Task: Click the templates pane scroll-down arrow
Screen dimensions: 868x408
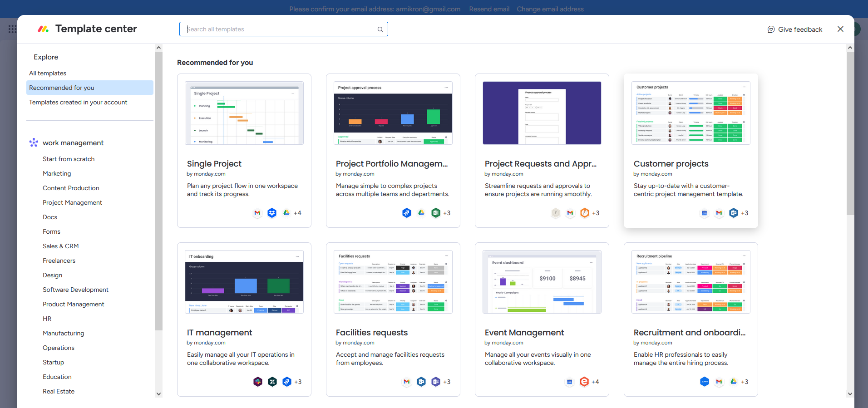Action: [850, 394]
